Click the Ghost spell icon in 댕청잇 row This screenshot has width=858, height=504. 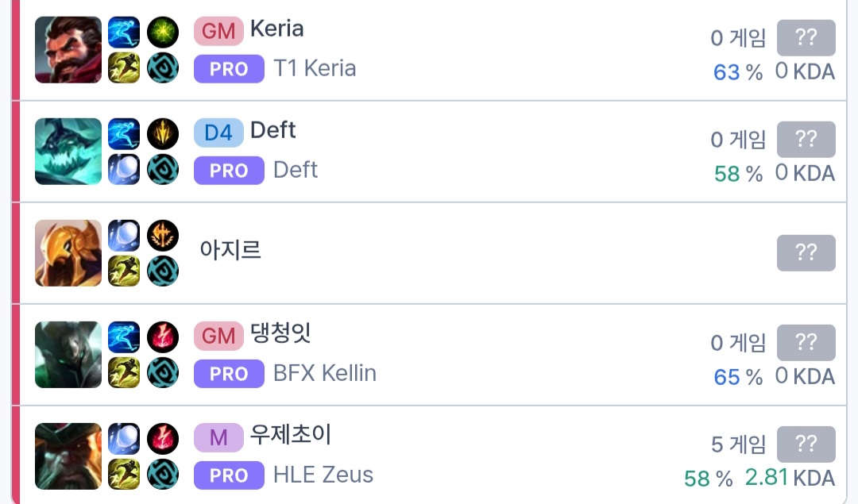click(x=123, y=337)
